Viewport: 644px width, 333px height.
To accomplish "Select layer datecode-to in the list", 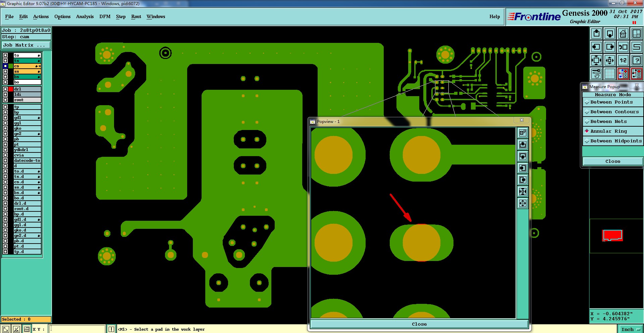I will click(x=27, y=160).
